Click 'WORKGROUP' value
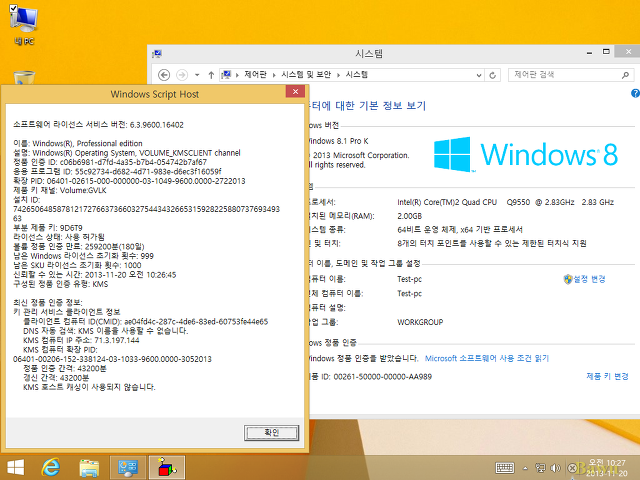 pyautogui.click(x=420, y=322)
